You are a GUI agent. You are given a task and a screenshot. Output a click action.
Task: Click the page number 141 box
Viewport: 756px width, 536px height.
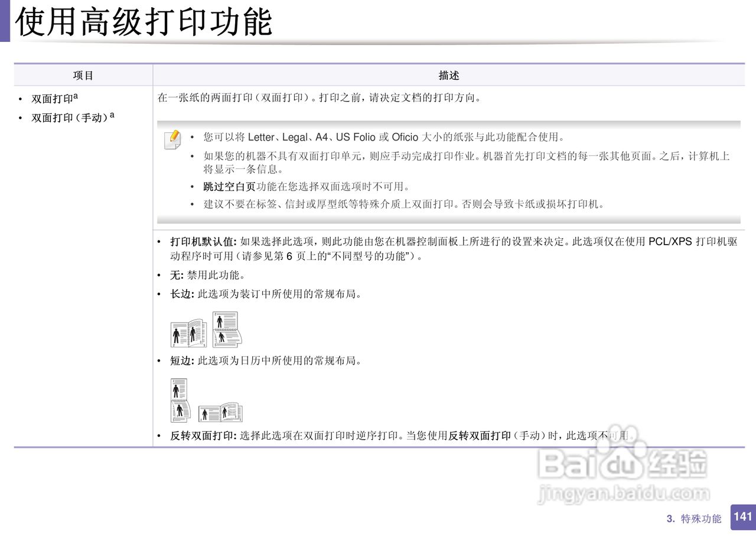743,517
